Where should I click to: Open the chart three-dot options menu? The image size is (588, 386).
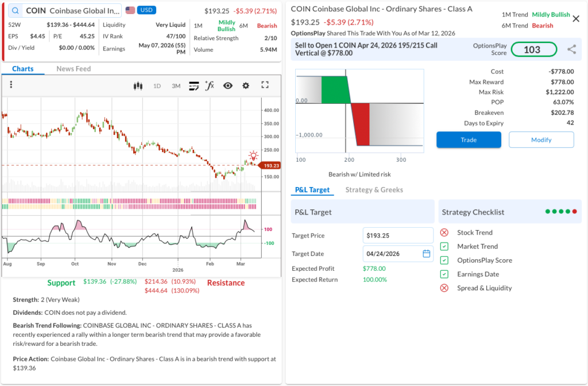pyautogui.click(x=11, y=85)
